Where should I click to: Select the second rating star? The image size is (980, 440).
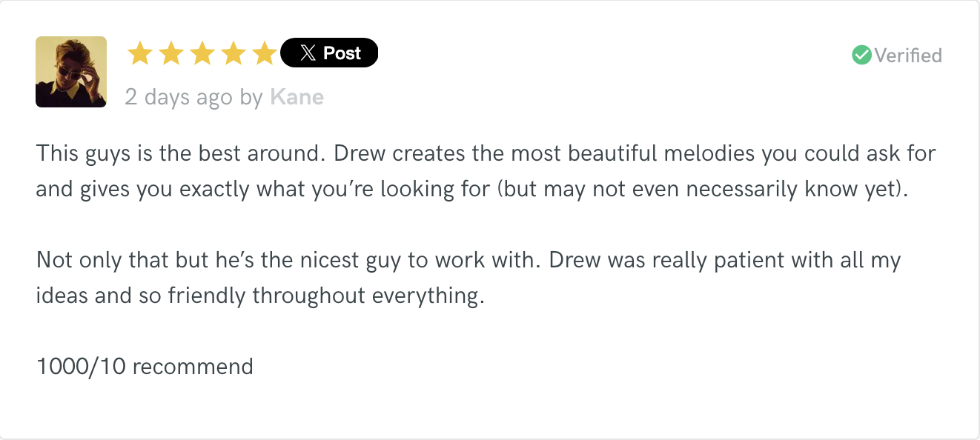[170, 53]
